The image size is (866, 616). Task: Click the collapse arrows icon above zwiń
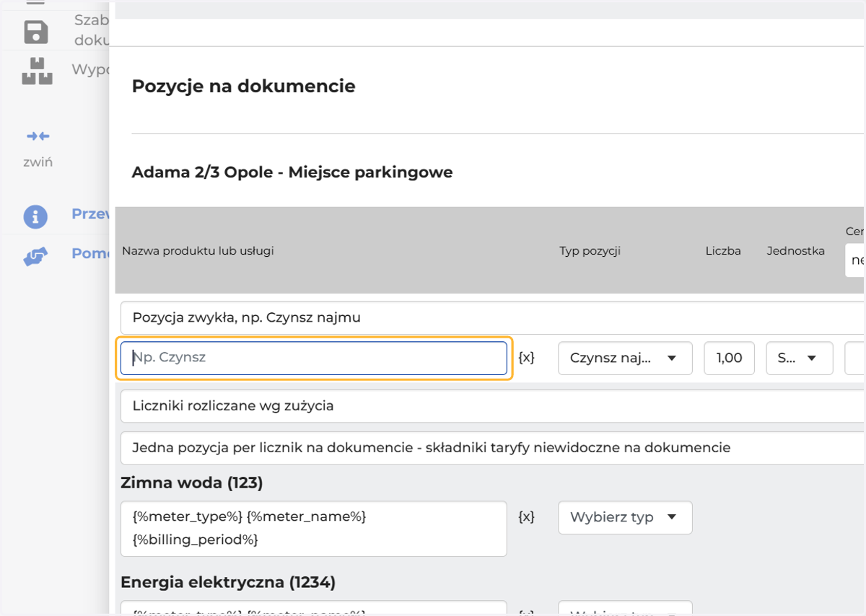click(38, 136)
